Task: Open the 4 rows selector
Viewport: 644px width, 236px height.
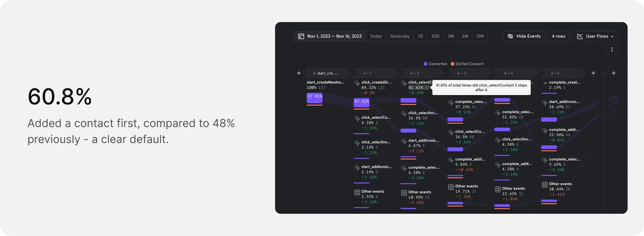Action: [558, 36]
